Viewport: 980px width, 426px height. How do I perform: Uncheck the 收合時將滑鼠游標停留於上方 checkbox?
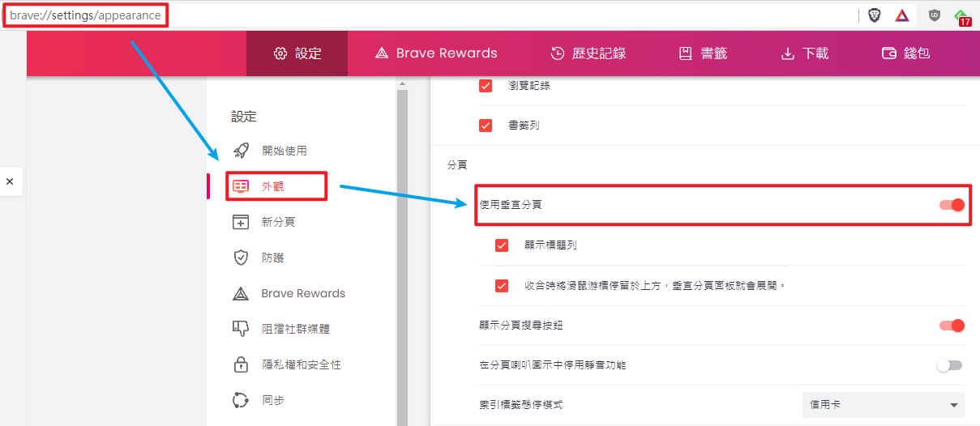click(502, 286)
